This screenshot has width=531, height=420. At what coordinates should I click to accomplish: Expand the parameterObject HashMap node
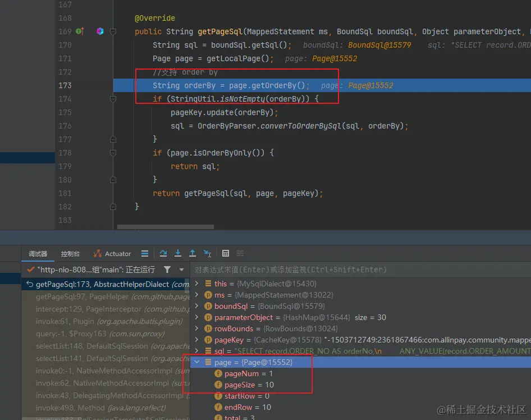click(197, 317)
